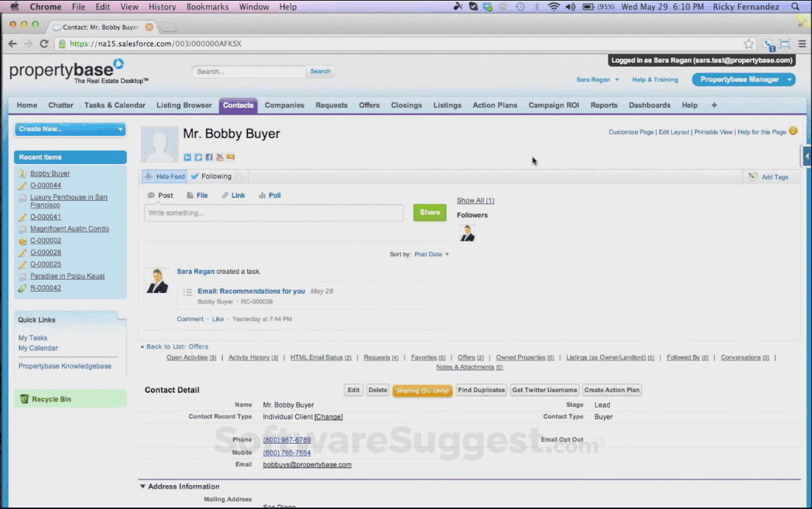Select the File icon in the feed publisher
The height and width of the screenshot is (509, 812).
pyautogui.click(x=197, y=195)
